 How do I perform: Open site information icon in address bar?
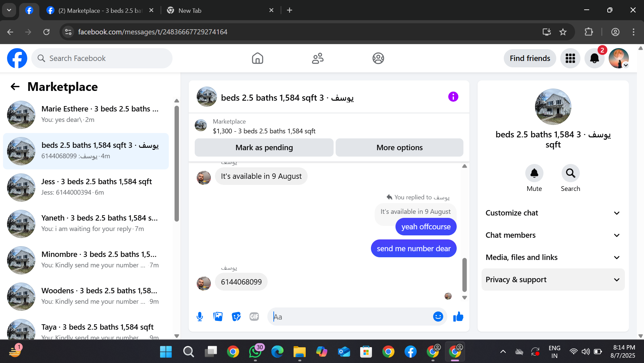[68, 32]
